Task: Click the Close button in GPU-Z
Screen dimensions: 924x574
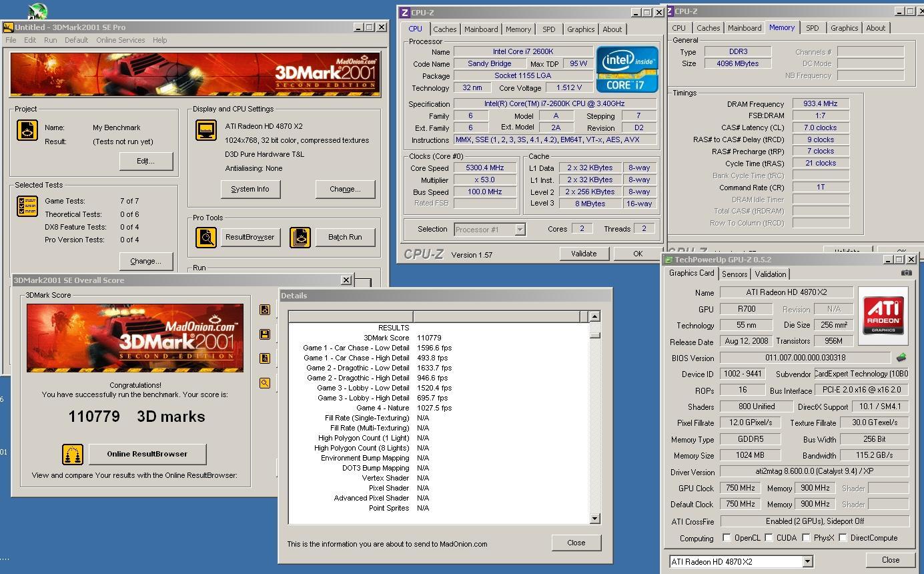Action: (891, 560)
